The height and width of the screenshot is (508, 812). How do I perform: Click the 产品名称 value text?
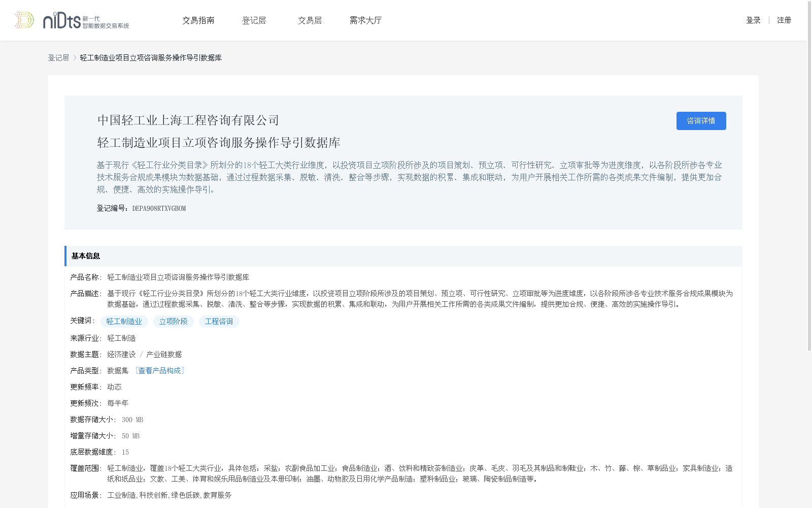178,277
